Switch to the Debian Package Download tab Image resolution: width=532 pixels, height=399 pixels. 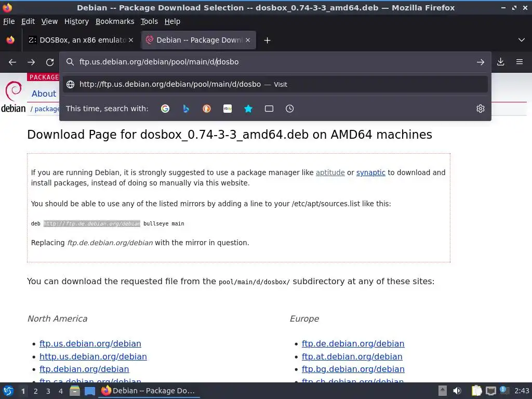click(199, 40)
